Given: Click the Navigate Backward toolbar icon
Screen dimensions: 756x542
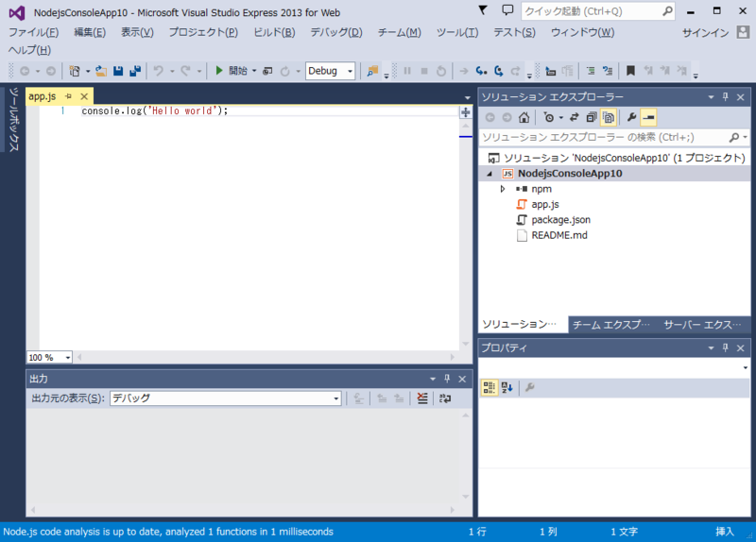Looking at the screenshot, I should tap(25, 72).
